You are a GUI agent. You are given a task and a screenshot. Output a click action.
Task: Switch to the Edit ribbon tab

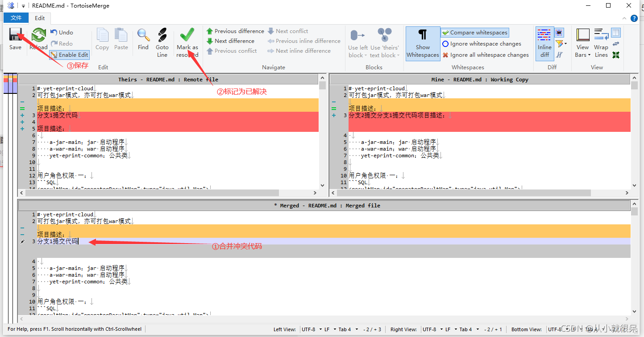coord(40,18)
